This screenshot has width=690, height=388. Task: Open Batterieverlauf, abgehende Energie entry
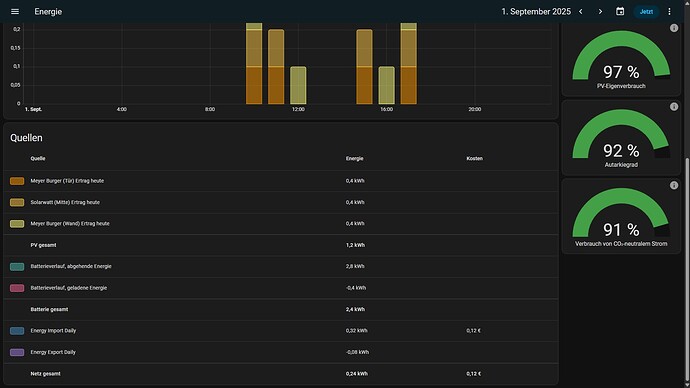tap(281, 267)
